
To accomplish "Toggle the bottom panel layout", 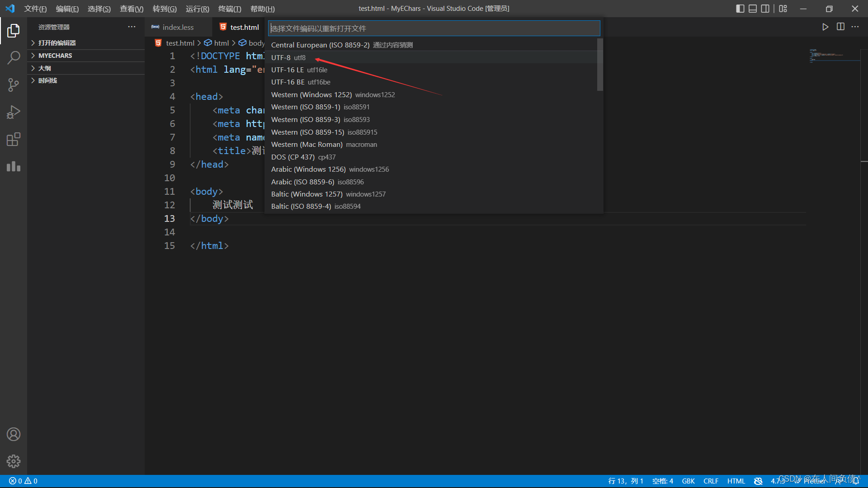I will (753, 9).
